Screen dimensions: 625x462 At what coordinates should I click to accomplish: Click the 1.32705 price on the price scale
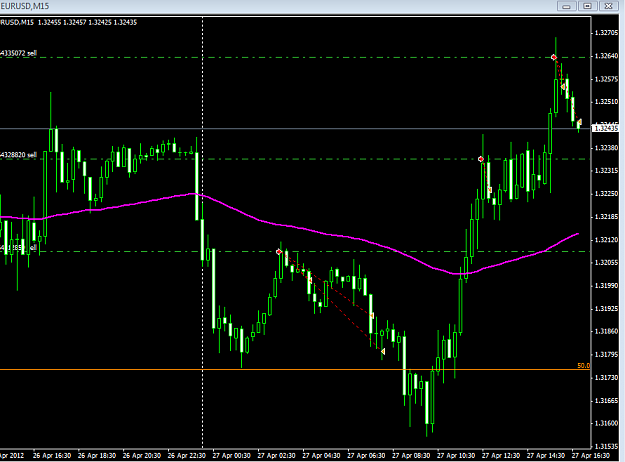606,33
